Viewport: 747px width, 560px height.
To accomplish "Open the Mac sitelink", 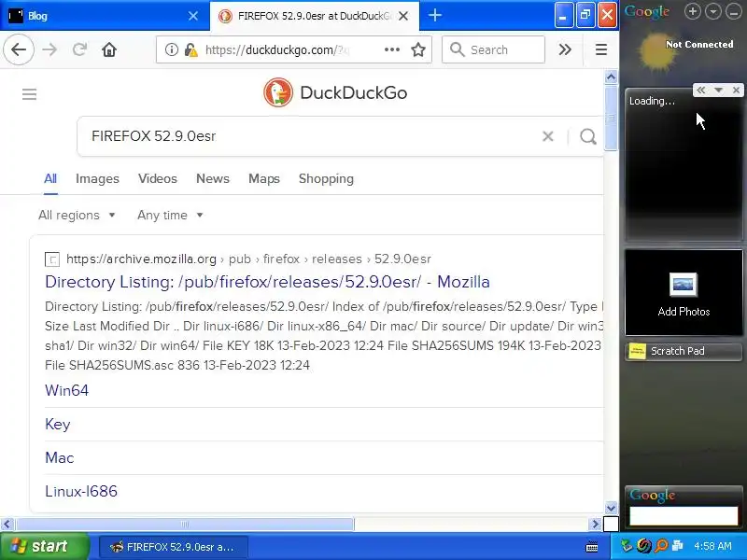I will [x=60, y=457].
